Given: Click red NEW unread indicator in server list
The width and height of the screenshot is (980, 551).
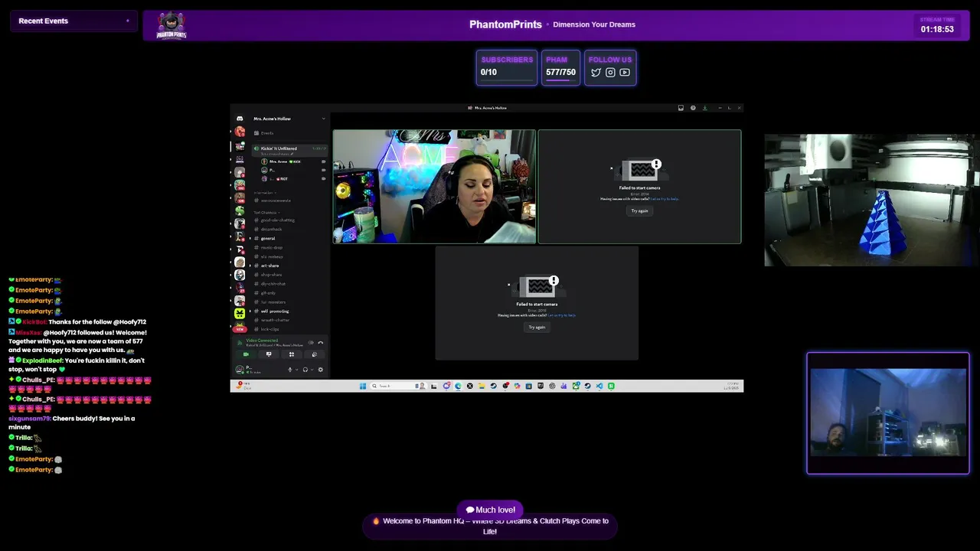Looking at the screenshot, I should [x=240, y=328].
